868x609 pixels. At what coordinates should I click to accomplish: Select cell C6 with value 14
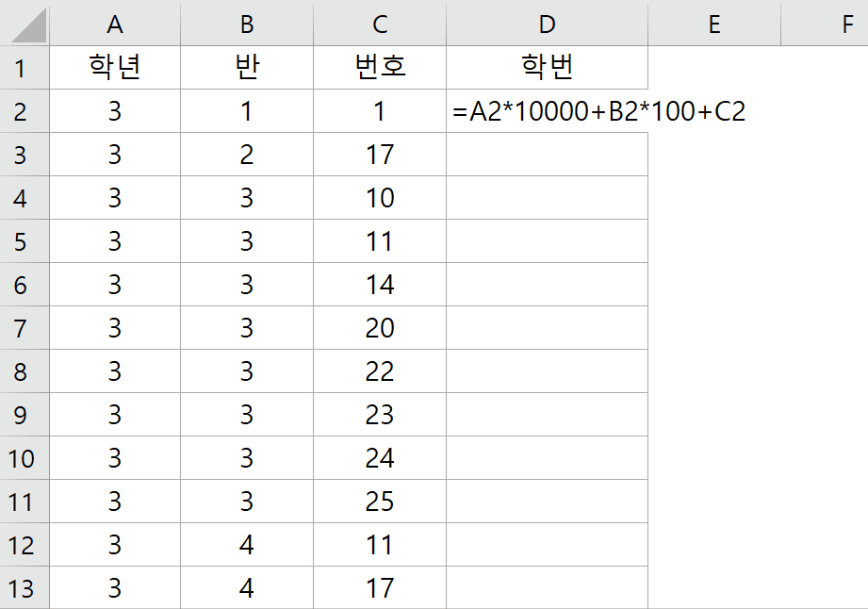380,285
